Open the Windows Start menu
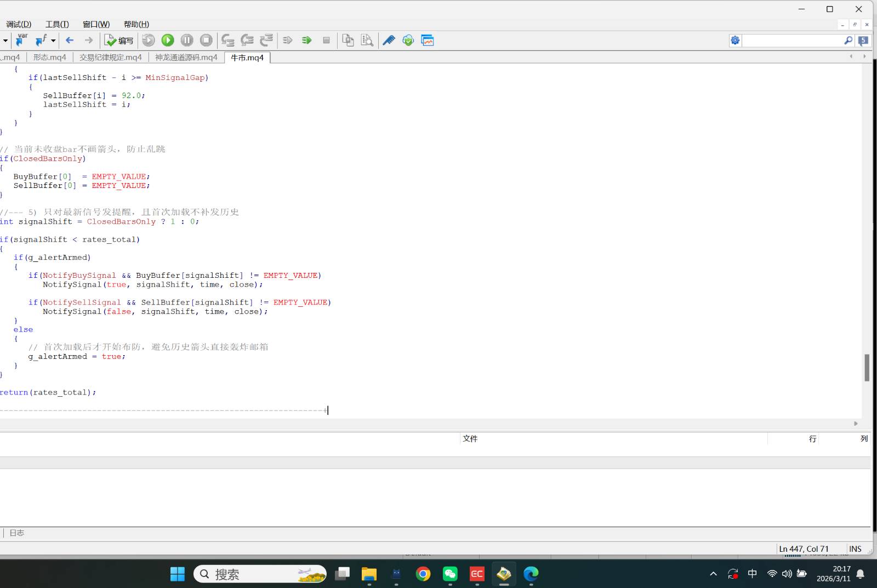877x588 pixels. (x=178, y=574)
